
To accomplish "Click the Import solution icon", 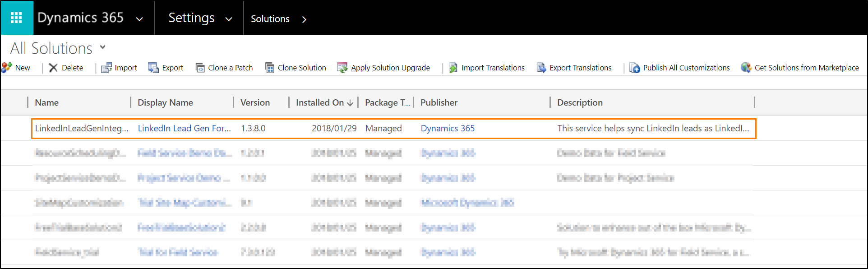I will pos(106,68).
